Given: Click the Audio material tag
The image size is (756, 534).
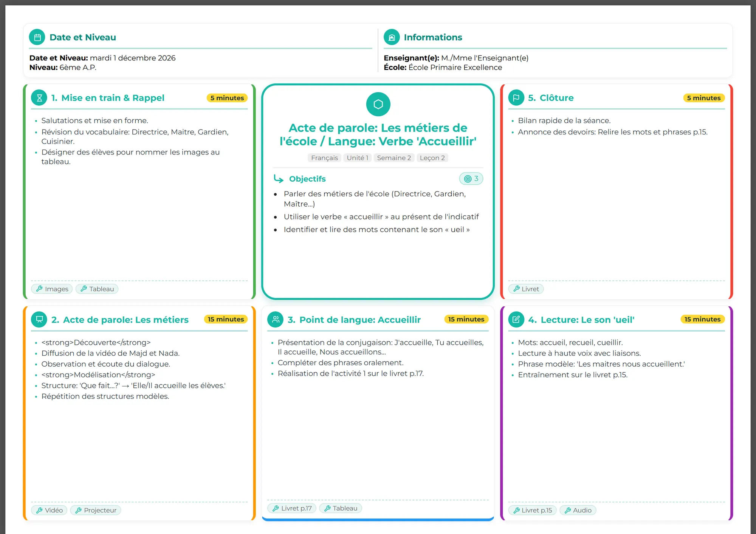Looking at the screenshot, I should coord(578,510).
